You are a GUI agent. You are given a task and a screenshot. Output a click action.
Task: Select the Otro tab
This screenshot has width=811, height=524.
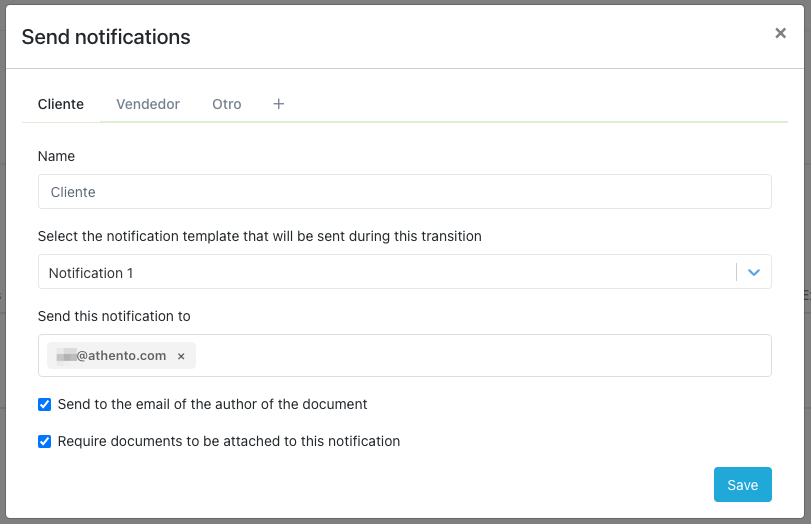point(227,104)
